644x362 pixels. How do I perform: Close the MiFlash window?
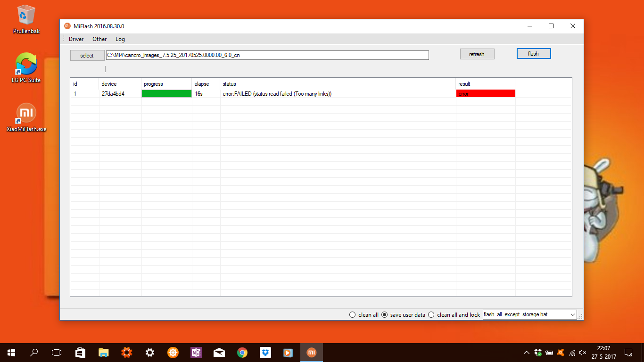pyautogui.click(x=573, y=26)
